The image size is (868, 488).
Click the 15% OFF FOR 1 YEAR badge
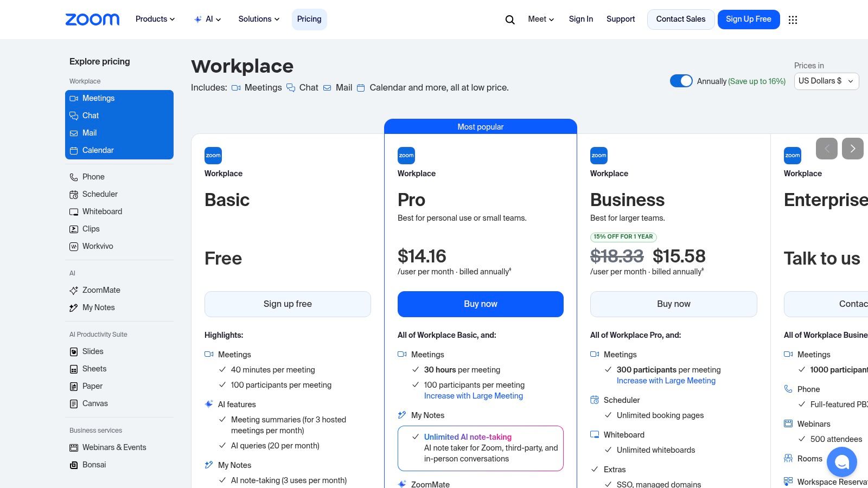(623, 237)
